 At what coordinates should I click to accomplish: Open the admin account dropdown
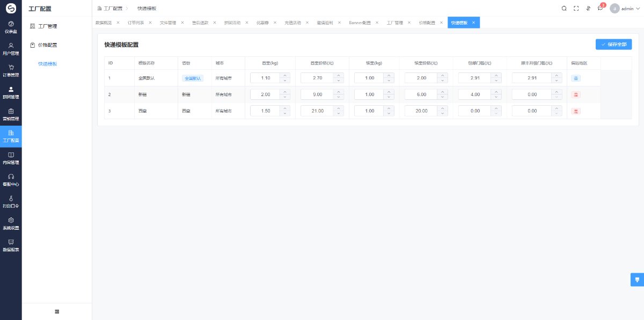(631, 9)
